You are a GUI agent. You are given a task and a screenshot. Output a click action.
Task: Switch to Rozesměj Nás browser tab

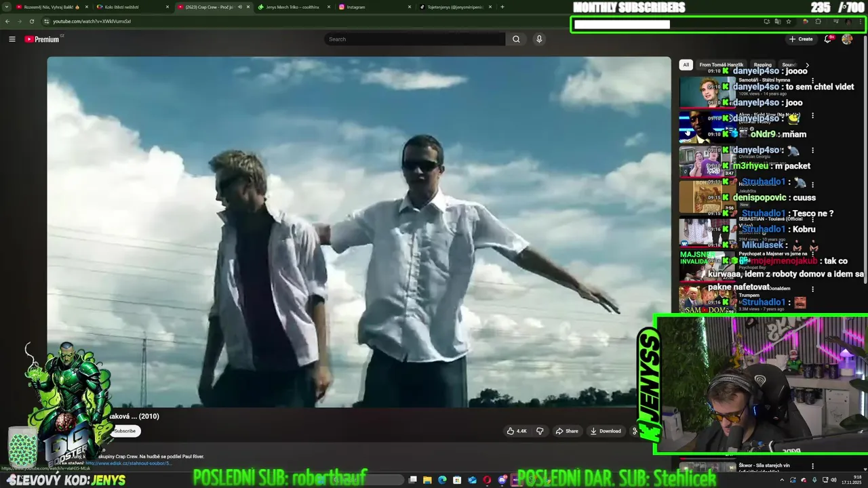(x=52, y=7)
